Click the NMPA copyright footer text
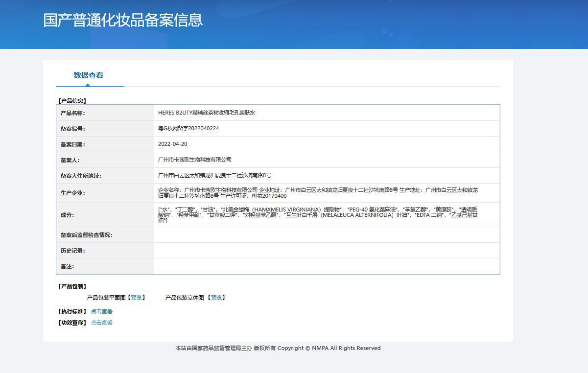Viewport: 588px width, 373px height. pyautogui.click(x=278, y=348)
